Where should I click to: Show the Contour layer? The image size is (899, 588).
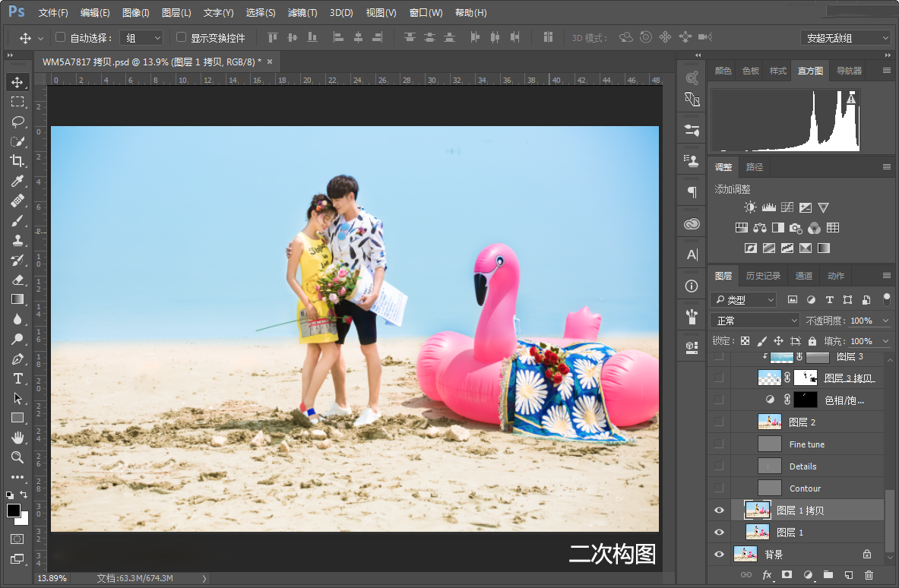tap(719, 488)
